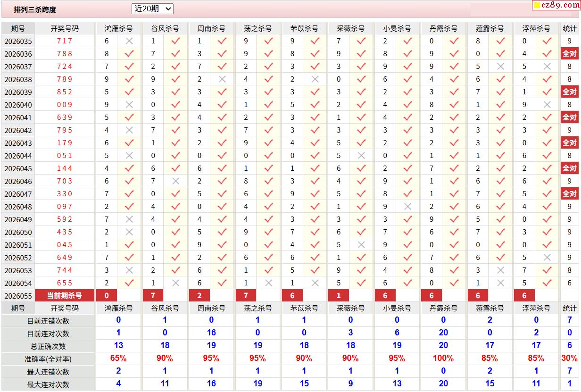The width and height of the screenshot is (581, 392).
Task: Click the red 当前期杀号 label
Action: click(65, 296)
